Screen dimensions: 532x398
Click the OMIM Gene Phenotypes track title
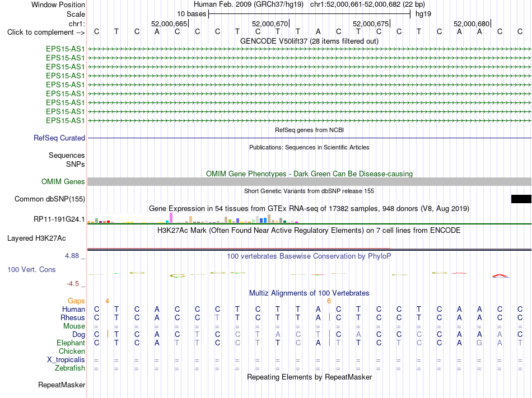coord(309,174)
